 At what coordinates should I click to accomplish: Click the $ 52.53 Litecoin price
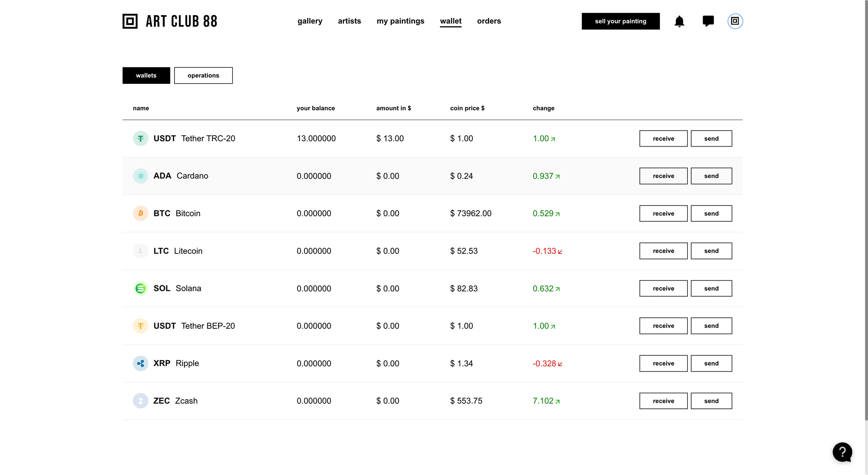[464, 251]
